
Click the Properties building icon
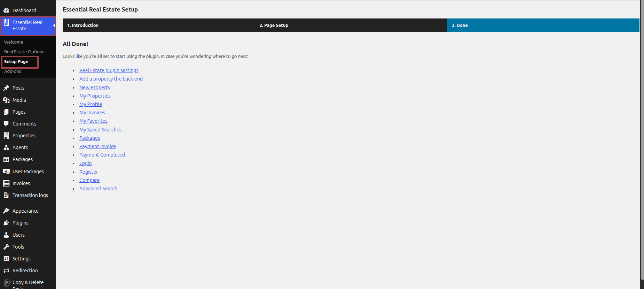(6, 136)
